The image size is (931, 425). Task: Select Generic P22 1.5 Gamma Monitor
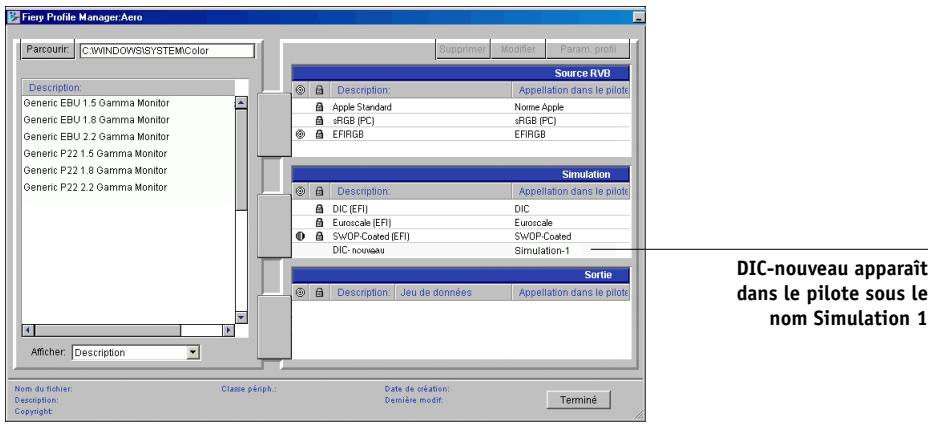tap(95, 153)
